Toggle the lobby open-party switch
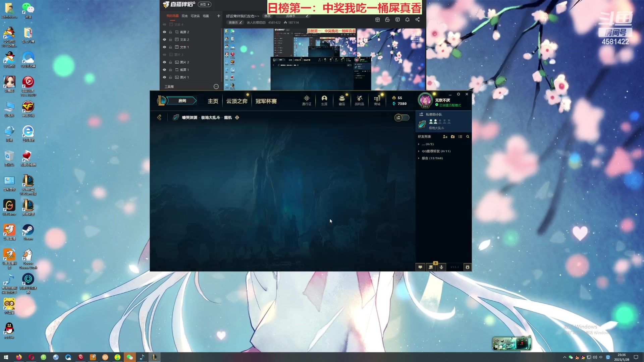Image resolution: width=644 pixels, height=362 pixels. 402,118
